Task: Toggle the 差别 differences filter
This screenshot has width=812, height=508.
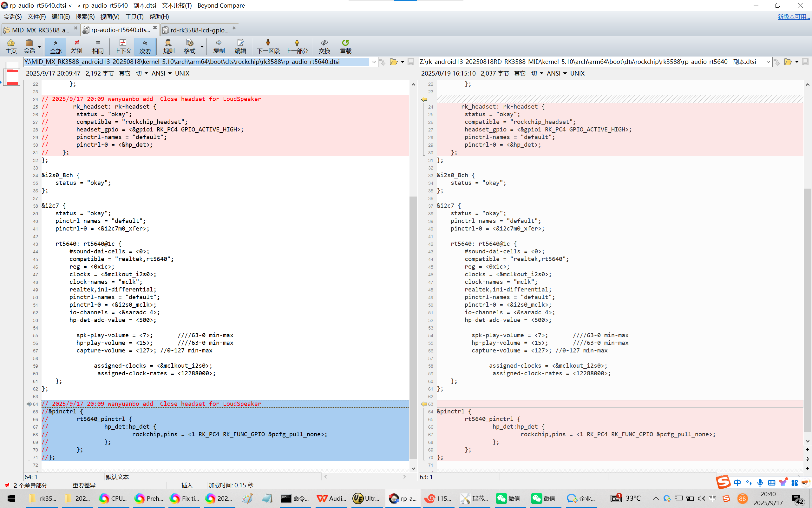Action: point(76,46)
